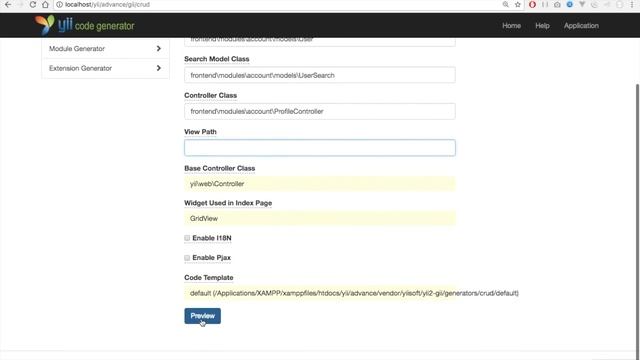Open the browser home page icon

point(45,4)
